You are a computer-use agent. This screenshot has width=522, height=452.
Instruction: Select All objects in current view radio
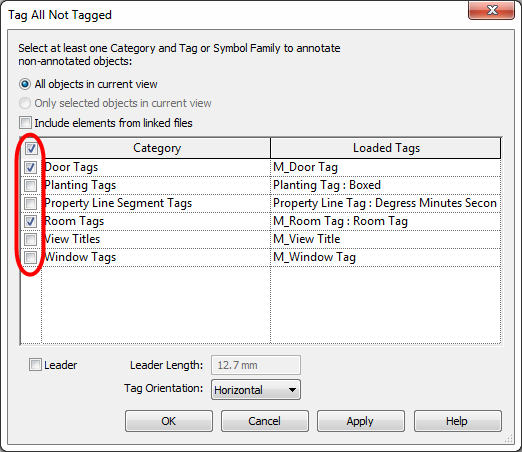[25, 84]
